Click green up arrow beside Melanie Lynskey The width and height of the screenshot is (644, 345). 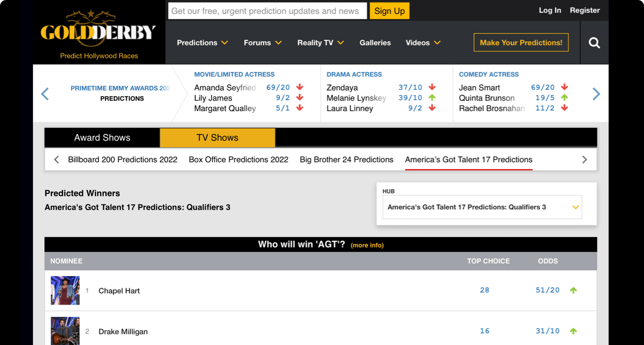click(432, 98)
